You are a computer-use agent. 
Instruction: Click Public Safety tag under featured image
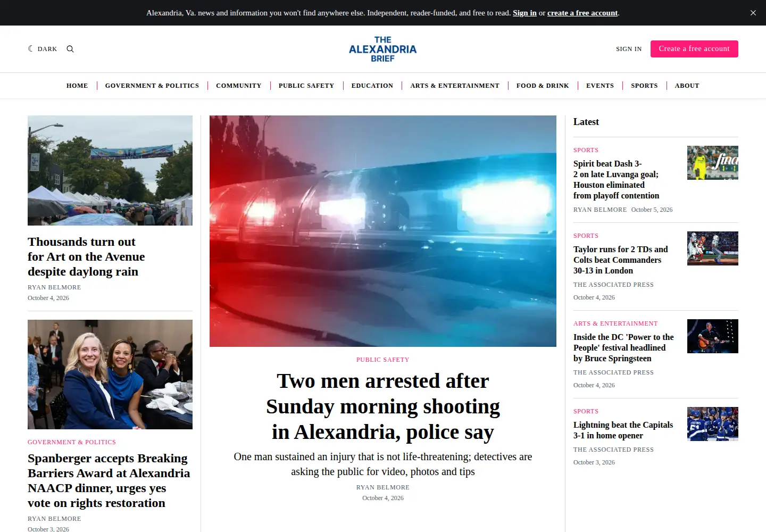pyautogui.click(x=383, y=360)
